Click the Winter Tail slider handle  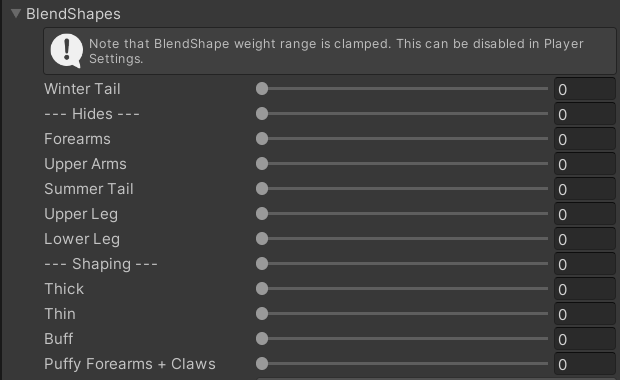tap(262, 89)
